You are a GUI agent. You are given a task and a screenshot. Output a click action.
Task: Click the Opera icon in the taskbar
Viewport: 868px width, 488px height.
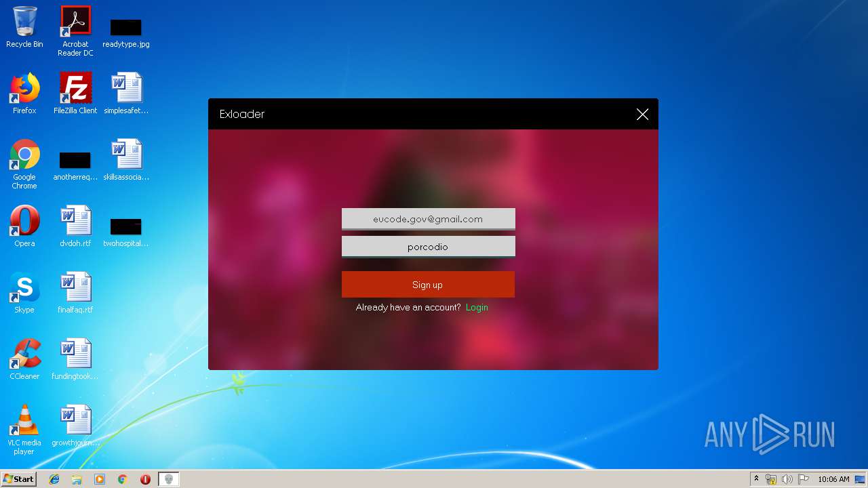tap(145, 479)
